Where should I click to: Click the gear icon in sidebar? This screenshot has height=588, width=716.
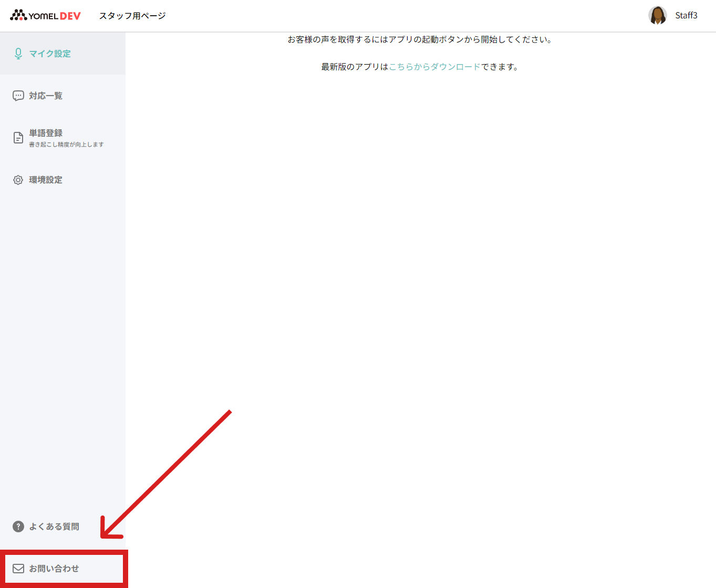[18, 180]
